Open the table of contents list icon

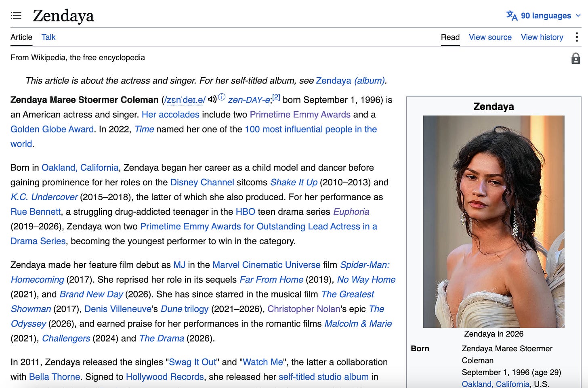16,16
